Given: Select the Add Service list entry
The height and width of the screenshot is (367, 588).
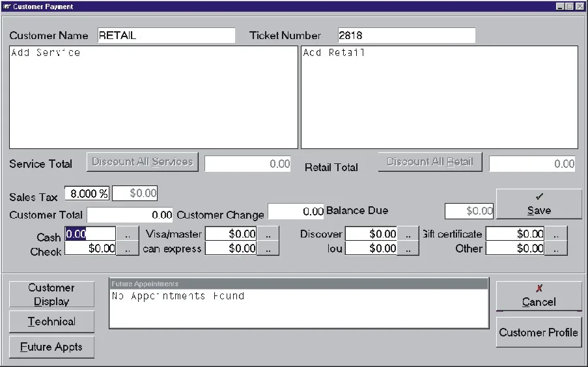Looking at the screenshot, I should (46, 53).
